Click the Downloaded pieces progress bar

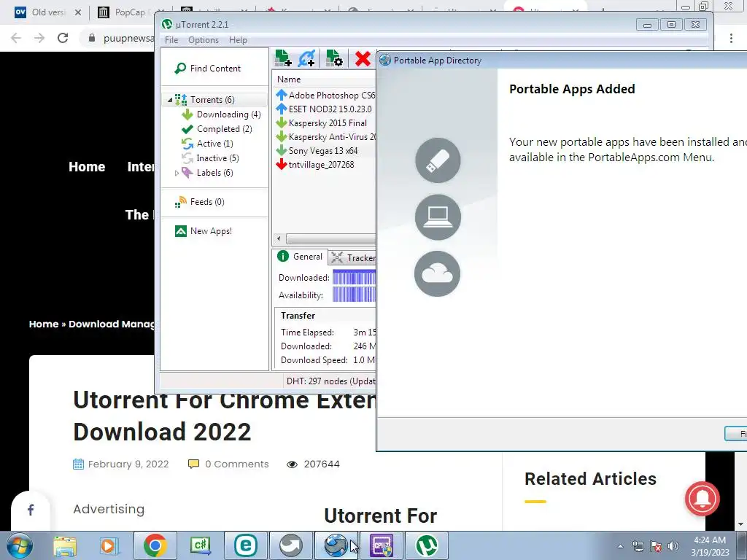pos(354,277)
